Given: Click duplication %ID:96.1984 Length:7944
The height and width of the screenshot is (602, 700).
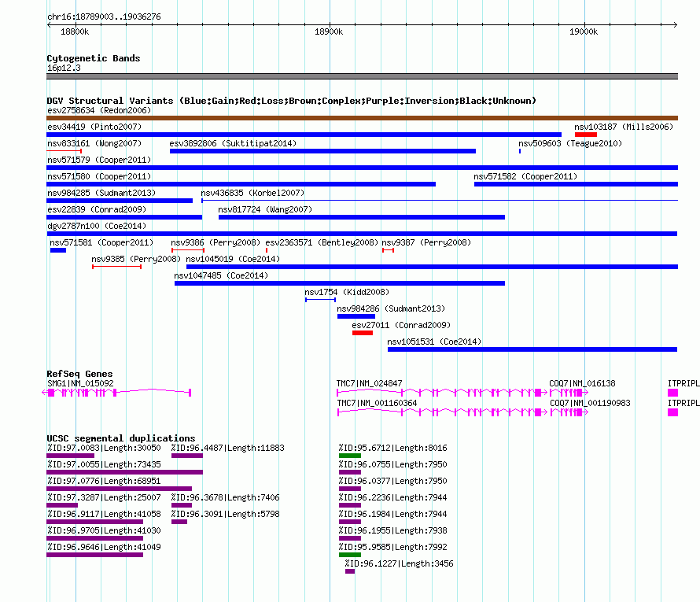Looking at the screenshot, I should click(350, 522).
